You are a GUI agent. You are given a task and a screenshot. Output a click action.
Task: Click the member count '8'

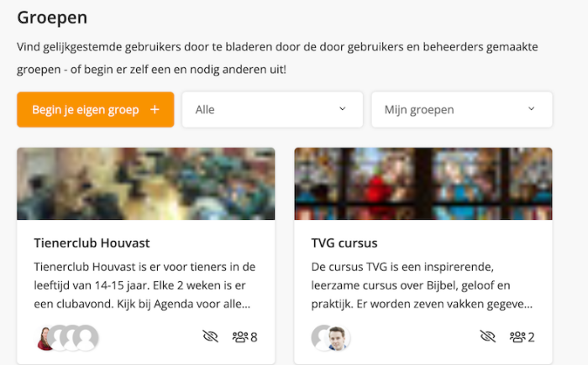[254, 337]
